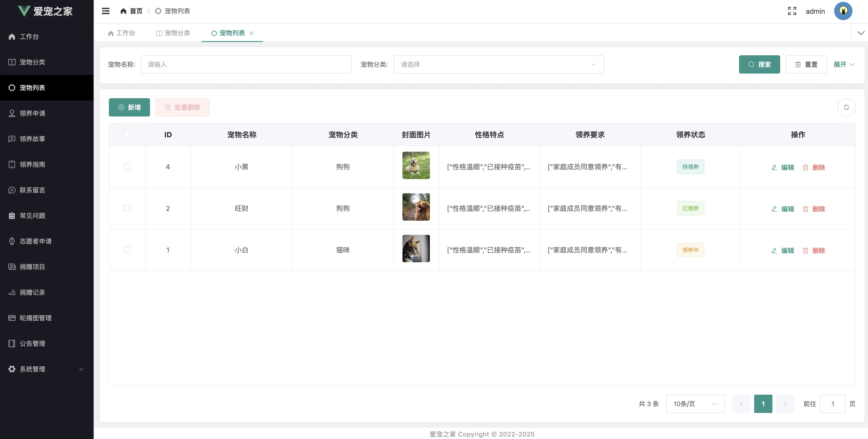Check the select-all header checkbox
The width and height of the screenshot is (868, 439).
click(x=127, y=134)
